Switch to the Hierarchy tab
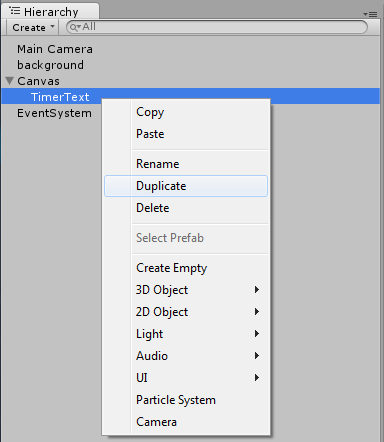Image resolution: width=384 pixels, height=442 pixels. (x=50, y=12)
